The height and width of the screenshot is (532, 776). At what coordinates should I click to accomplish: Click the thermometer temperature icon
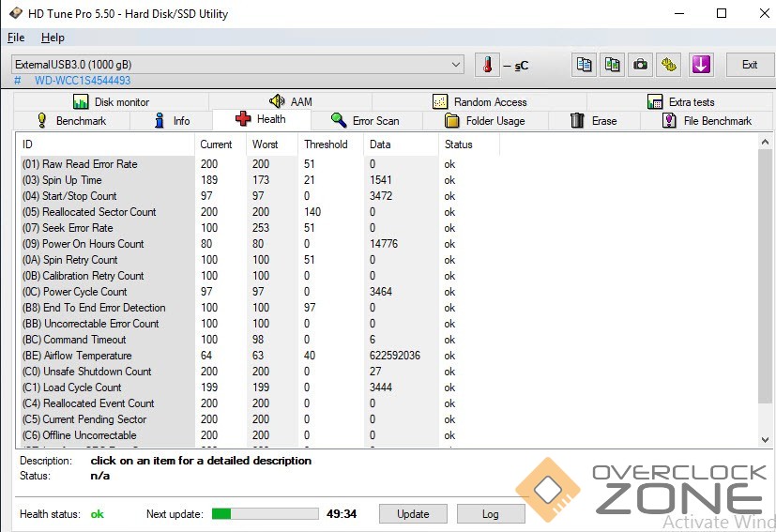(x=488, y=65)
